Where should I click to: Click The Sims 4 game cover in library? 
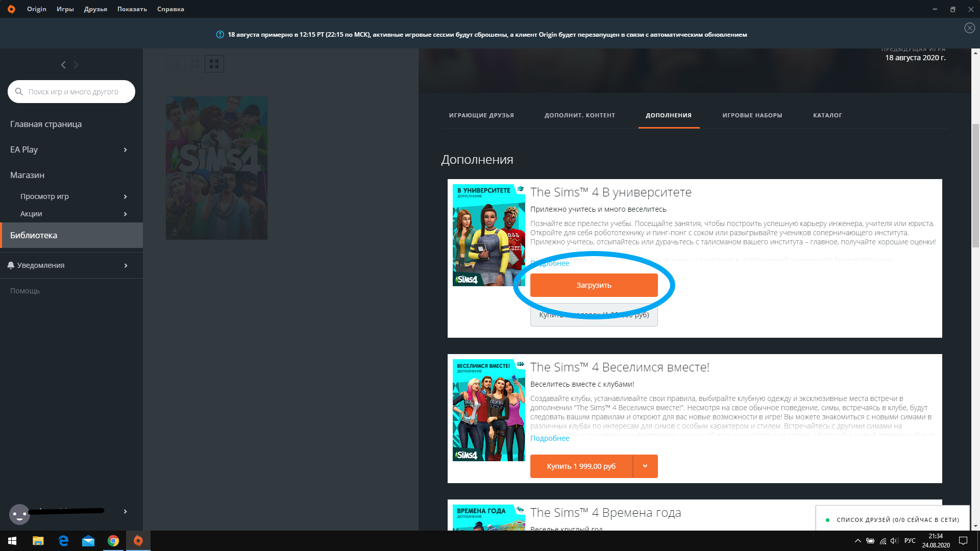[x=216, y=168]
